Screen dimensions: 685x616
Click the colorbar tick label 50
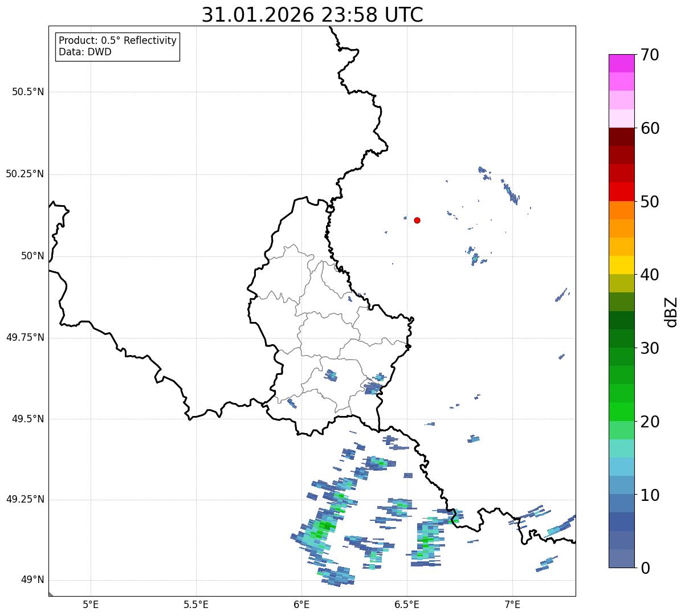650,202
